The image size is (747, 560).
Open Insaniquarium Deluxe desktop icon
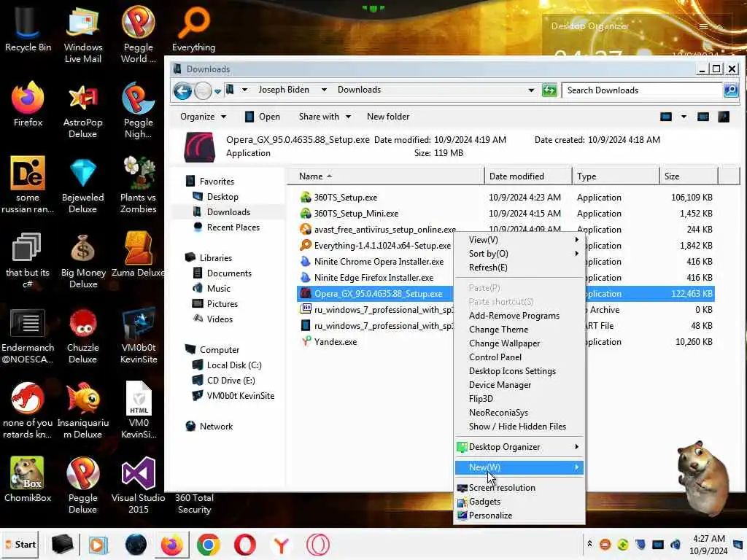(83, 411)
